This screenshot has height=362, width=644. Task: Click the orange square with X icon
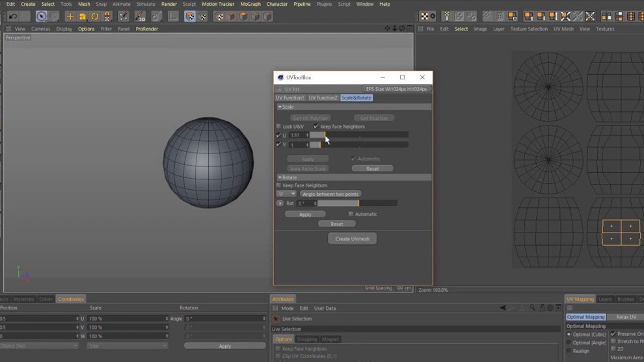(x=513, y=16)
